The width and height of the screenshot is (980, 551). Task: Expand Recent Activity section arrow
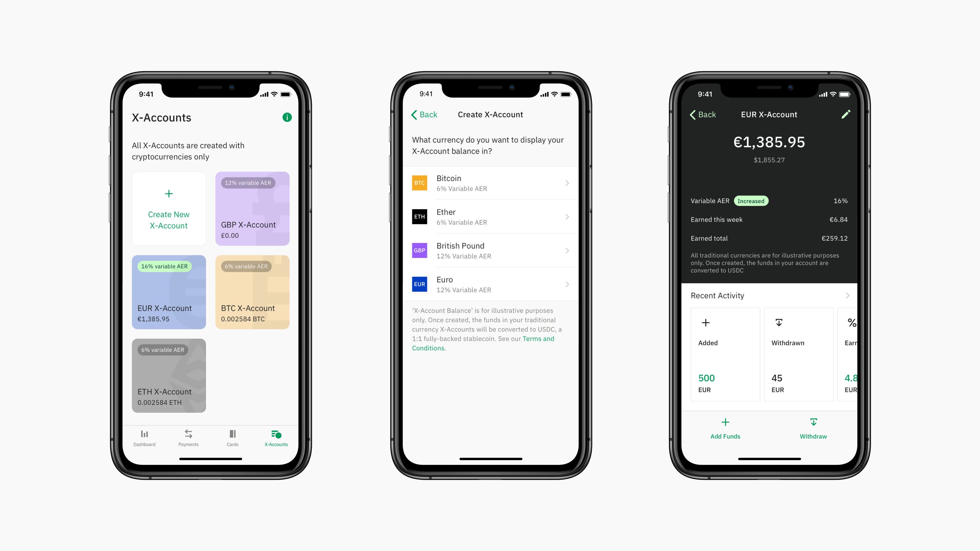(847, 295)
